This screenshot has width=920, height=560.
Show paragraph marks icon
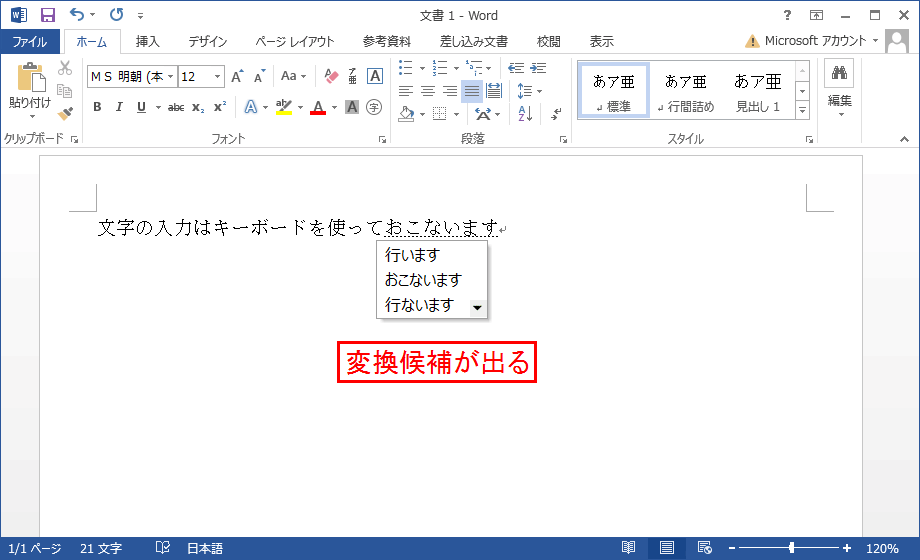(x=557, y=114)
